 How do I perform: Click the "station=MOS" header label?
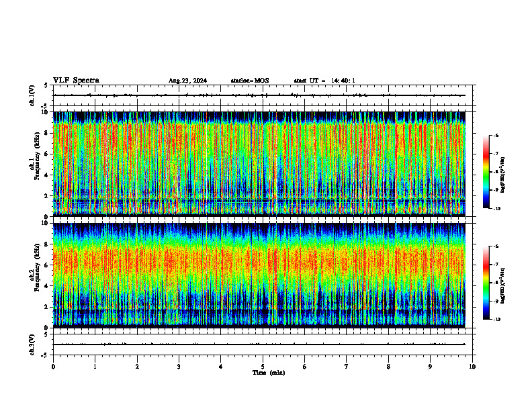250,81
